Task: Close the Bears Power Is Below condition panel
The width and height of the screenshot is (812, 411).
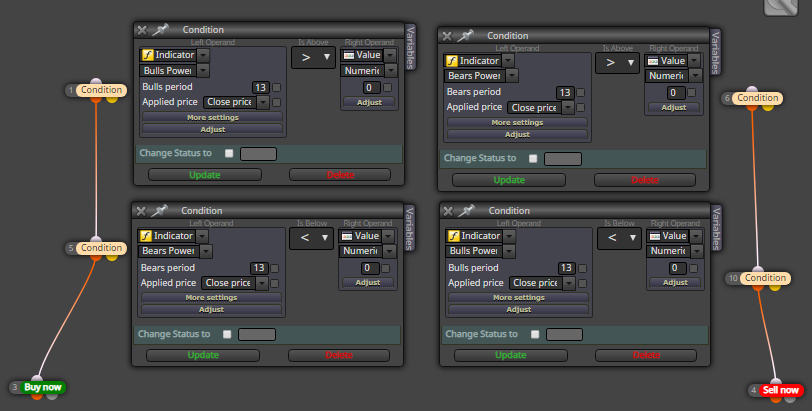Action: click(141, 211)
